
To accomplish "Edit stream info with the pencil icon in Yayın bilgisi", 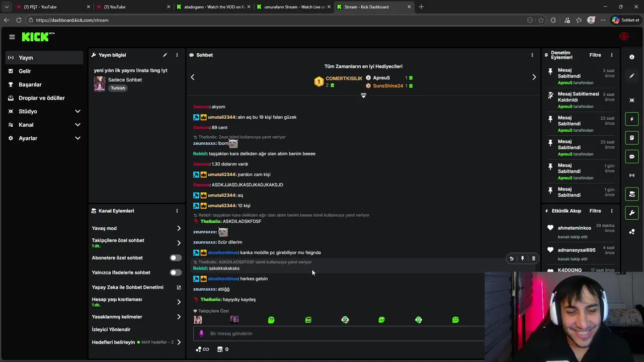I will pos(165,55).
